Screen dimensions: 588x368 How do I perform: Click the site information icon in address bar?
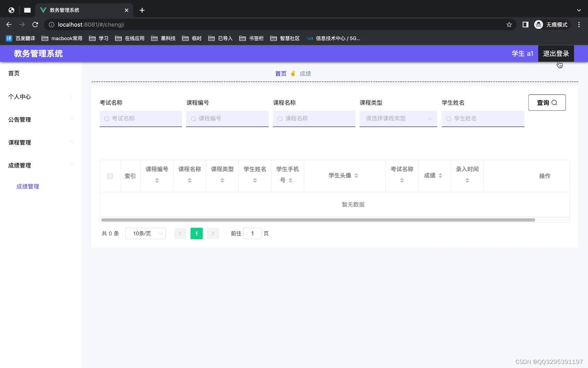pos(51,25)
